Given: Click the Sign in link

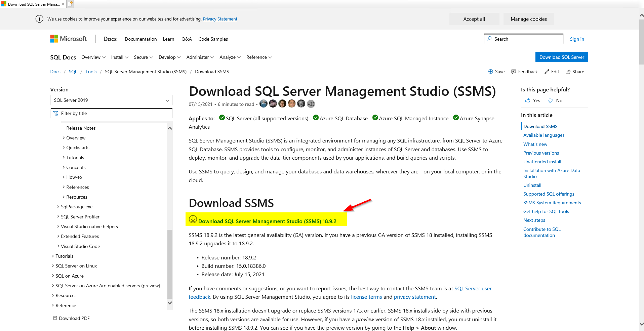Looking at the screenshot, I should click(577, 39).
